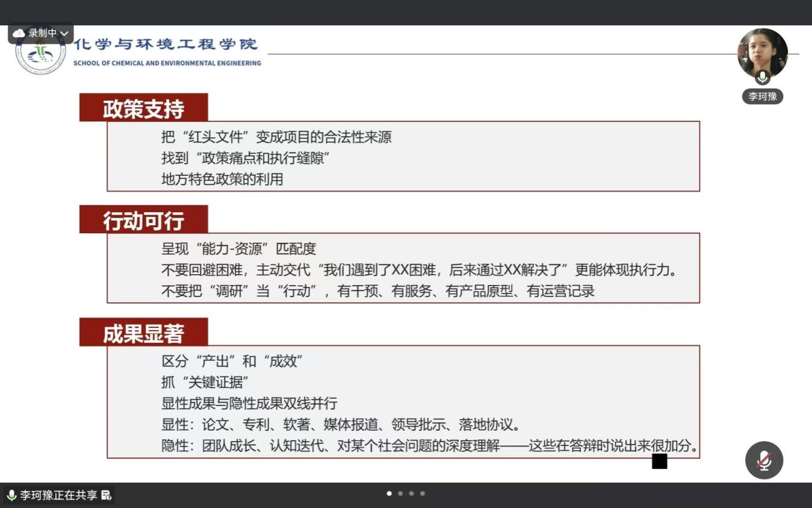812x508 pixels.
Task: Switch to the third page indicator dot
Action: point(411,494)
